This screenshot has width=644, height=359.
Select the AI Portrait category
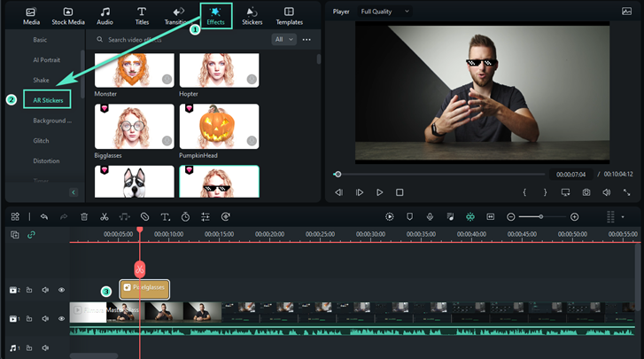point(46,60)
